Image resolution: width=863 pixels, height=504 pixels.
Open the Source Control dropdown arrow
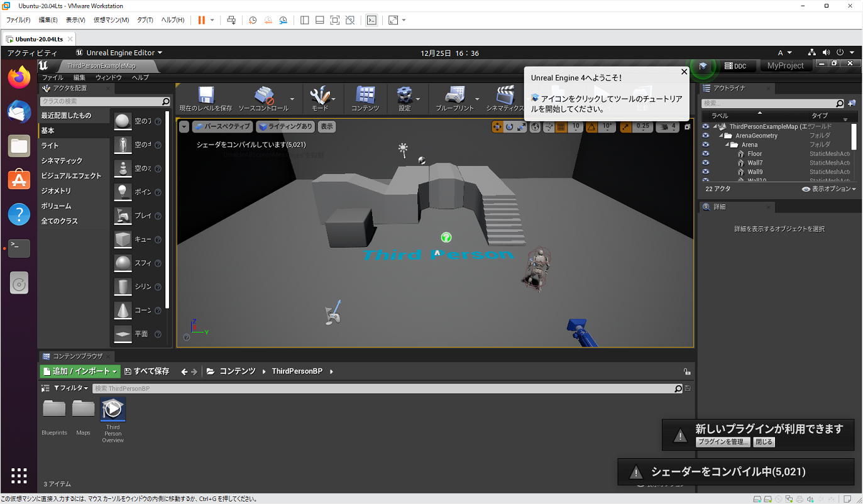pyautogui.click(x=292, y=99)
